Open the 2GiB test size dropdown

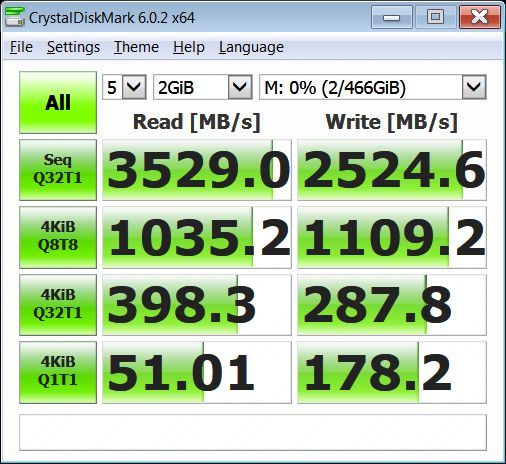pos(203,87)
